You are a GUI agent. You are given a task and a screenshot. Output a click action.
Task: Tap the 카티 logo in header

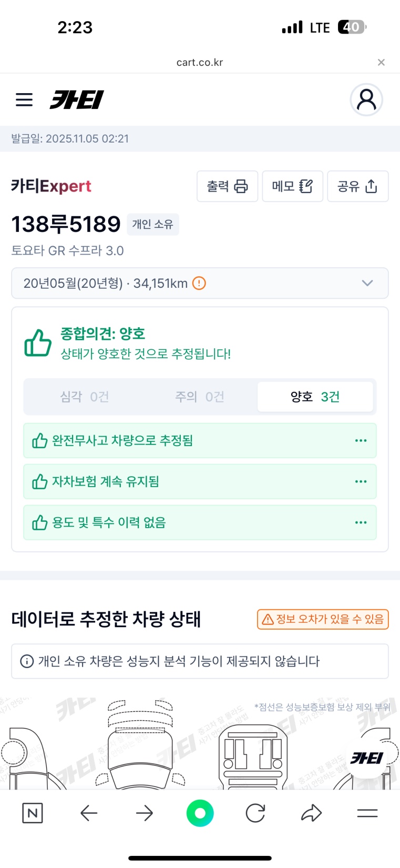click(x=77, y=99)
